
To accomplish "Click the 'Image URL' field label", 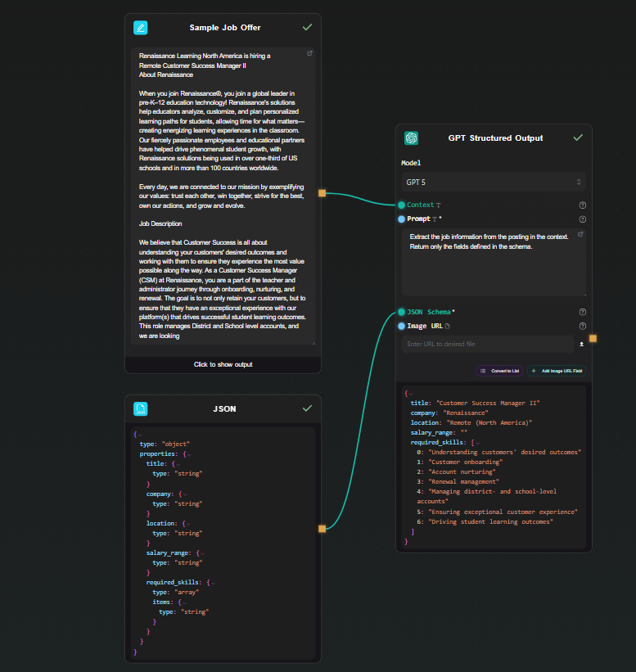I will pyautogui.click(x=425, y=326).
